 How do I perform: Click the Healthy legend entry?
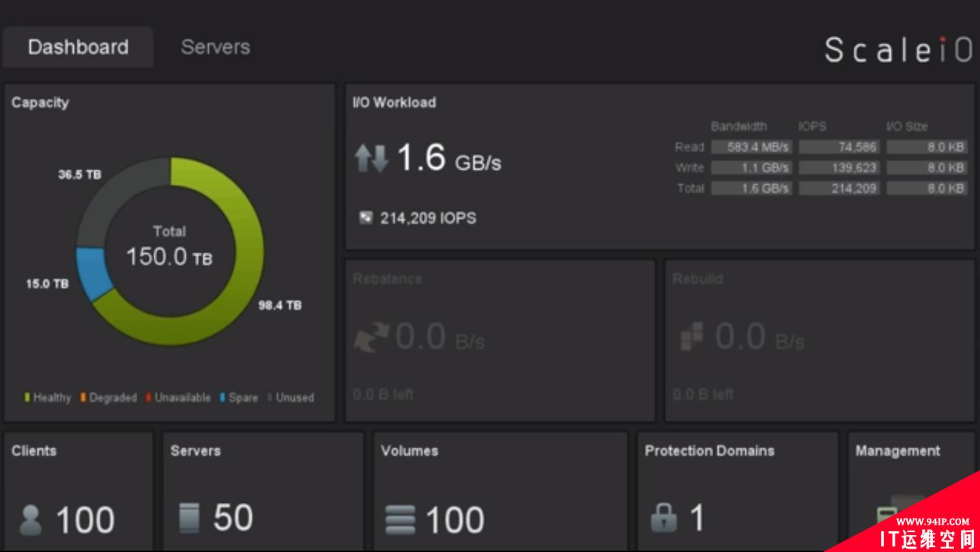(x=48, y=397)
